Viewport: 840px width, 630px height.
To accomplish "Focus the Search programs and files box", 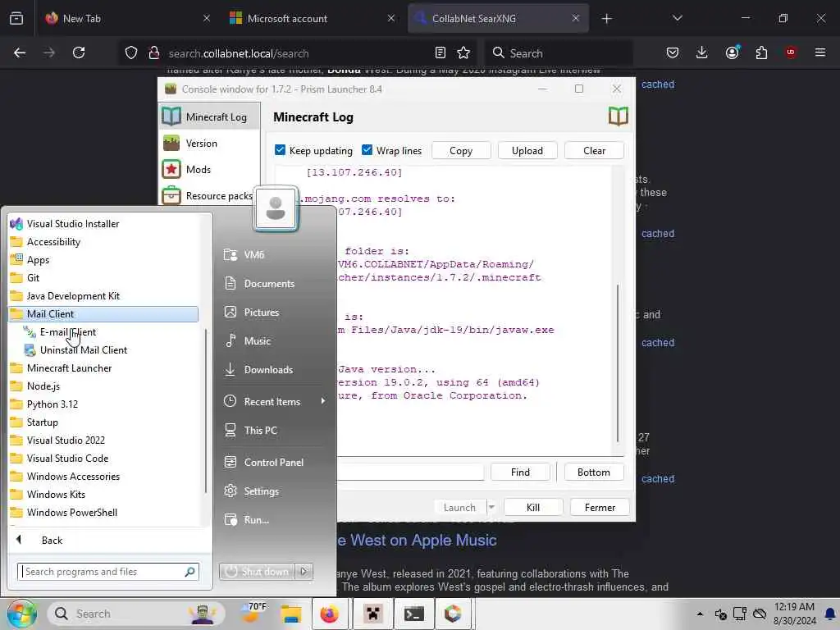I will pyautogui.click(x=108, y=572).
